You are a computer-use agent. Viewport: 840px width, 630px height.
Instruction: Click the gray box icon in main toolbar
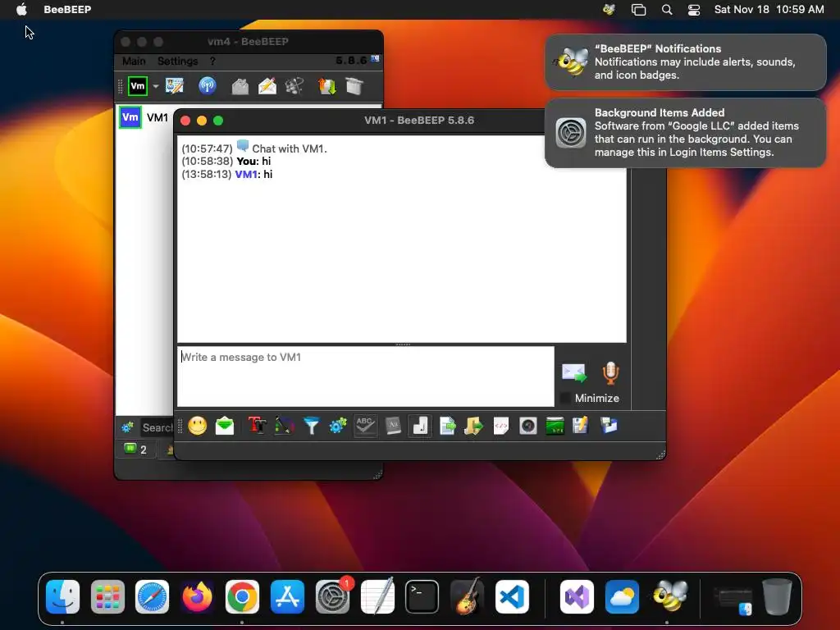tap(354, 86)
